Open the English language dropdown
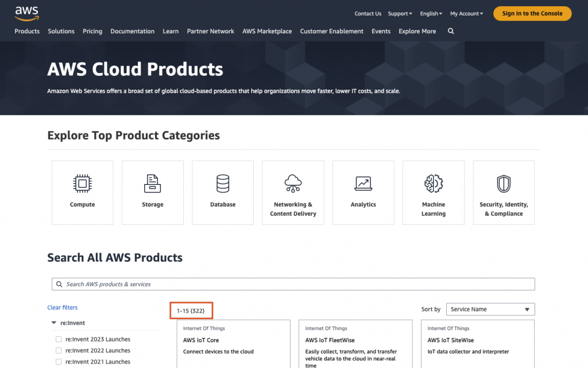This screenshot has width=588, height=368. coord(431,14)
